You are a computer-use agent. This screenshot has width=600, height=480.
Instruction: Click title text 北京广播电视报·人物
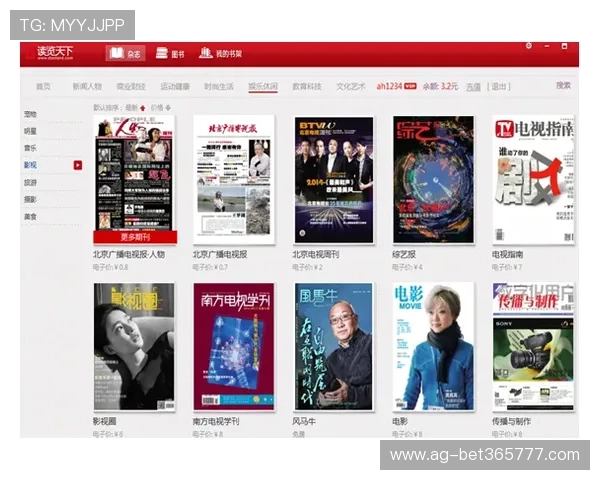(x=129, y=254)
